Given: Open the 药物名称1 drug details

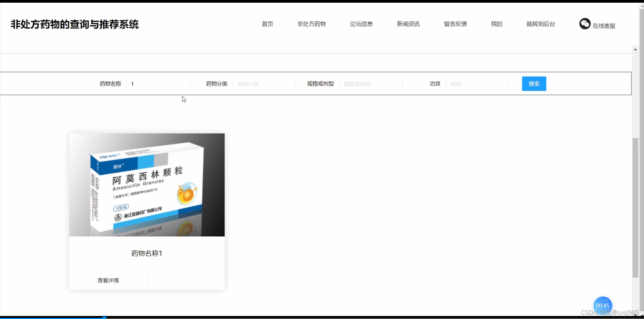Looking at the screenshot, I should point(146,253).
